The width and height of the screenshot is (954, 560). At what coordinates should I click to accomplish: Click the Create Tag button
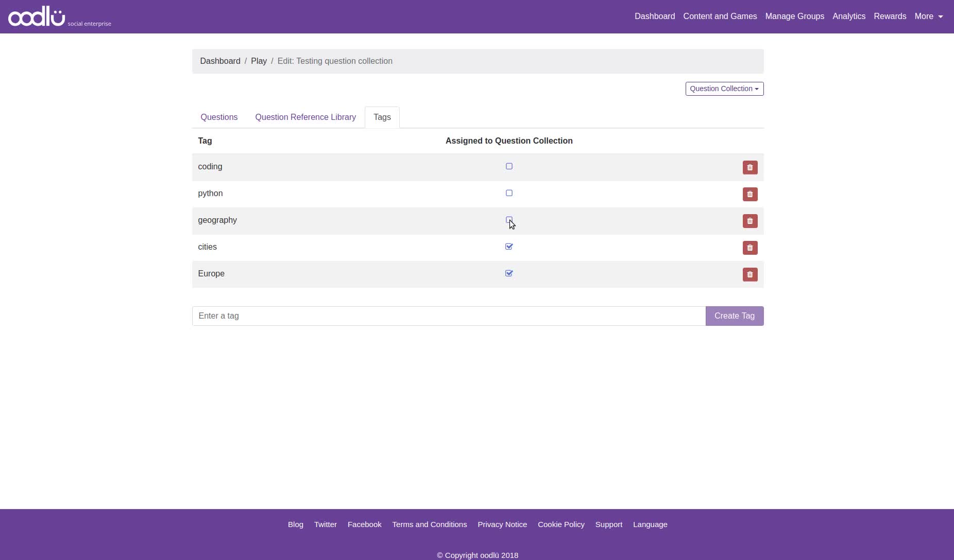click(x=734, y=316)
